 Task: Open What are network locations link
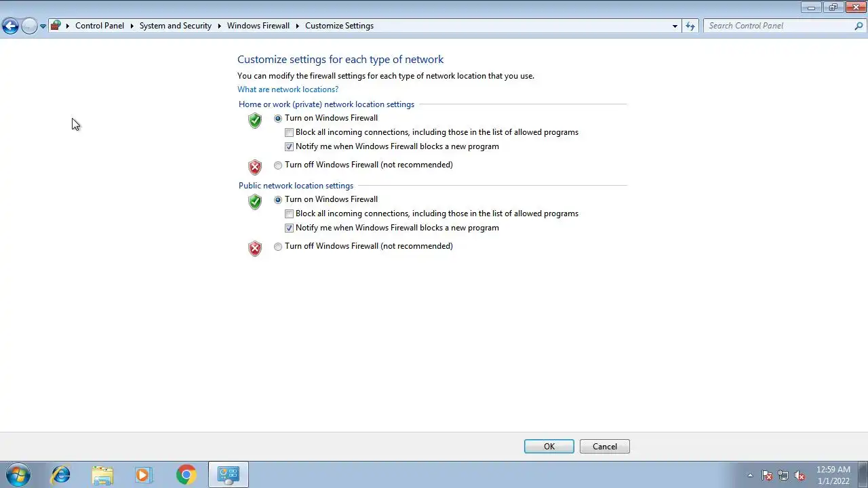click(x=288, y=89)
